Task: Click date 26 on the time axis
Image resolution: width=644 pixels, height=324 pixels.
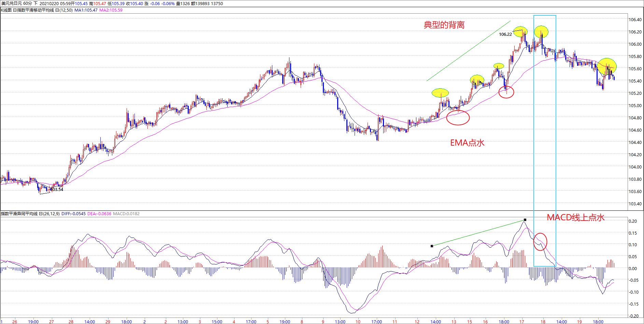Action: [x=14, y=321]
